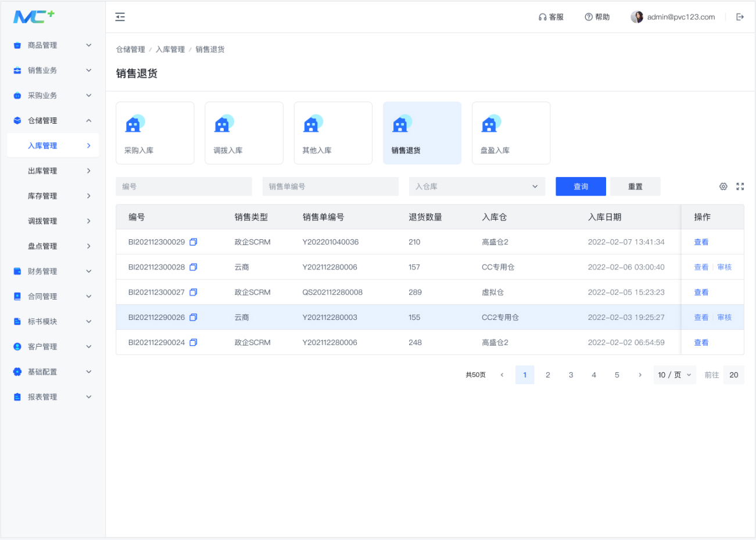The height and width of the screenshot is (540, 756).
Task: Toggle fullscreen table icon
Action: tap(740, 186)
